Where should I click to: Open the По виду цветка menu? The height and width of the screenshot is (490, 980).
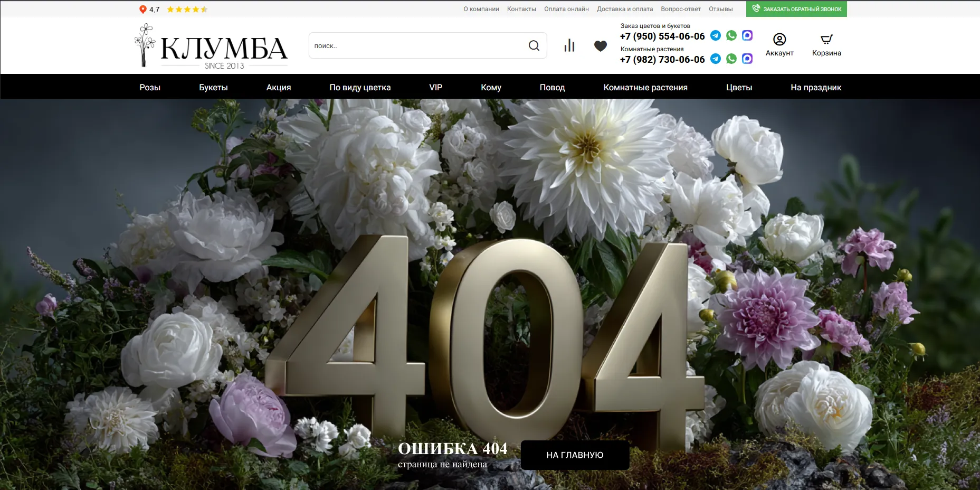point(360,88)
